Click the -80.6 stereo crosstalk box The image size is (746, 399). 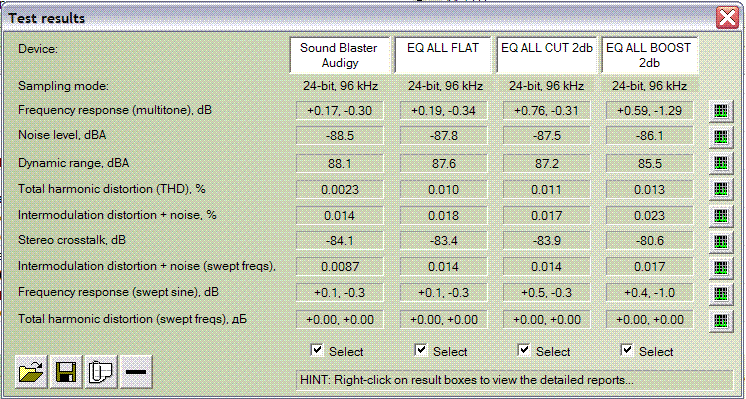(x=649, y=241)
